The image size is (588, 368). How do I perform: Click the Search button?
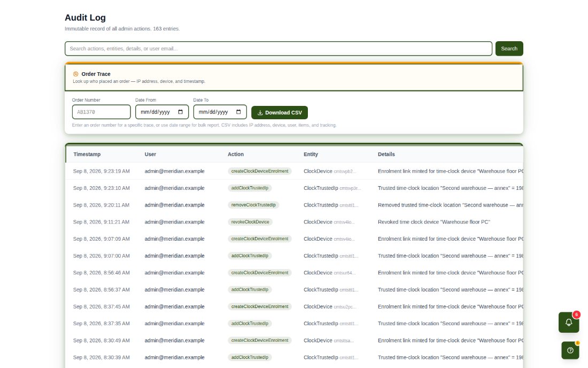pyautogui.click(x=509, y=48)
